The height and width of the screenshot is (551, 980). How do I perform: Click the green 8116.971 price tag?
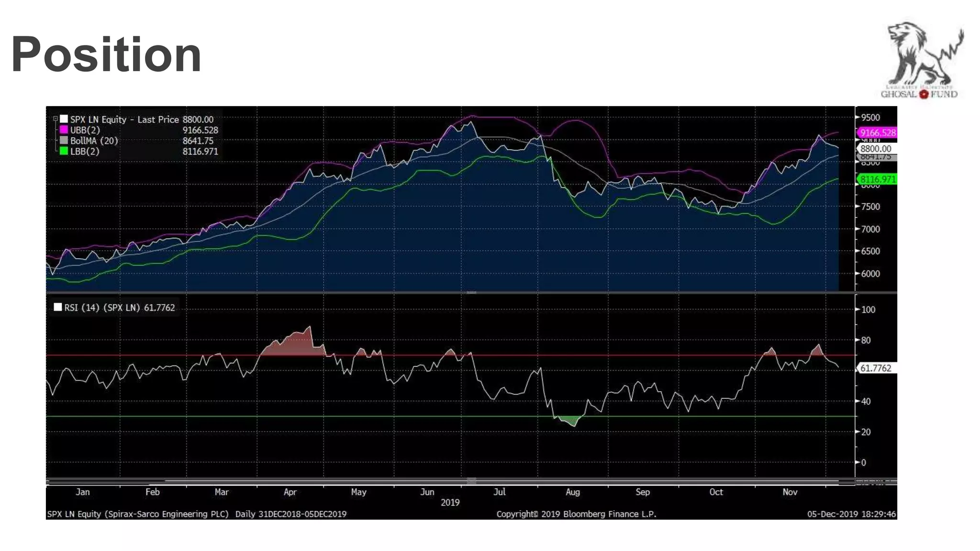pyautogui.click(x=877, y=179)
